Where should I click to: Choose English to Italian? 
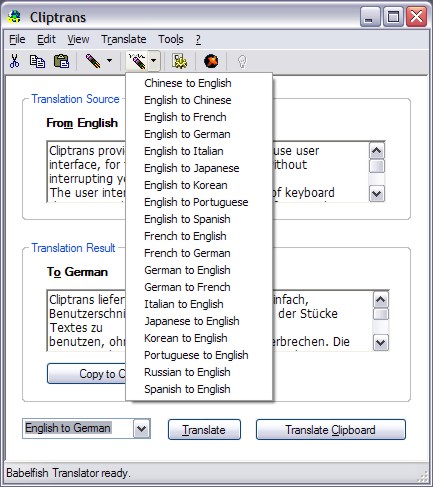tap(199, 151)
